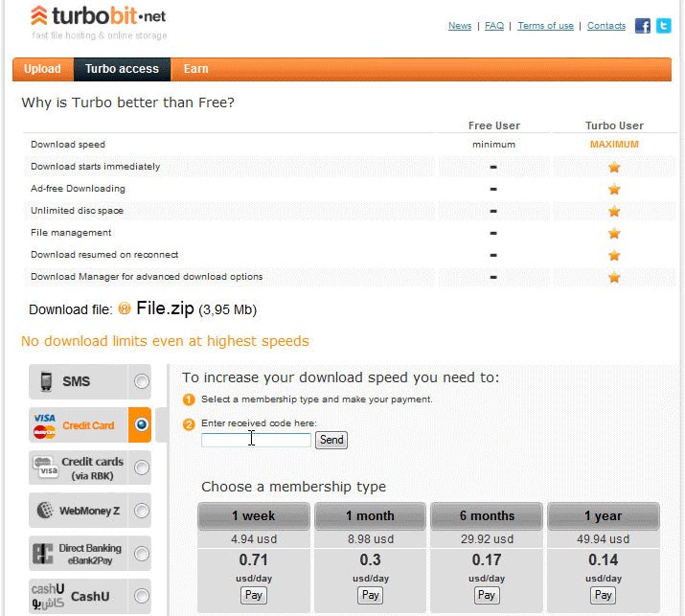The width and height of the screenshot is (685, 616).
Task: Select the WebMoney Z radio button
Action: [x=141, y=511]
